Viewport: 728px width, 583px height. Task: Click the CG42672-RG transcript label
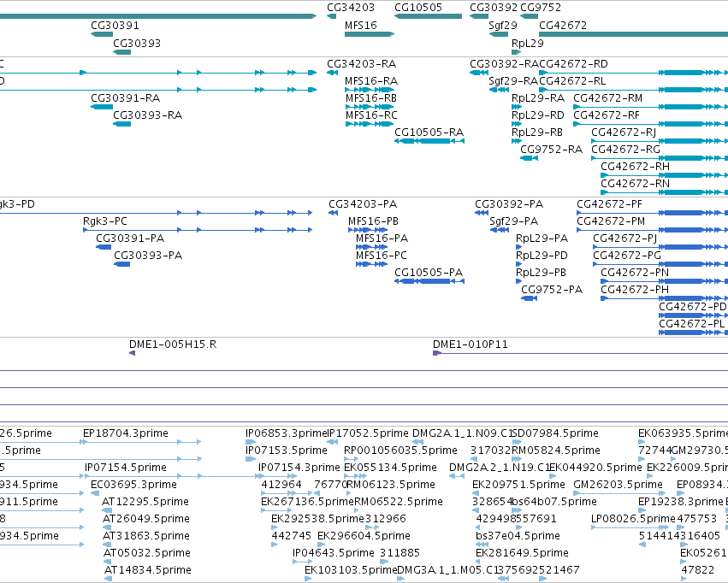pyautogui.click(x=625, y=150)
